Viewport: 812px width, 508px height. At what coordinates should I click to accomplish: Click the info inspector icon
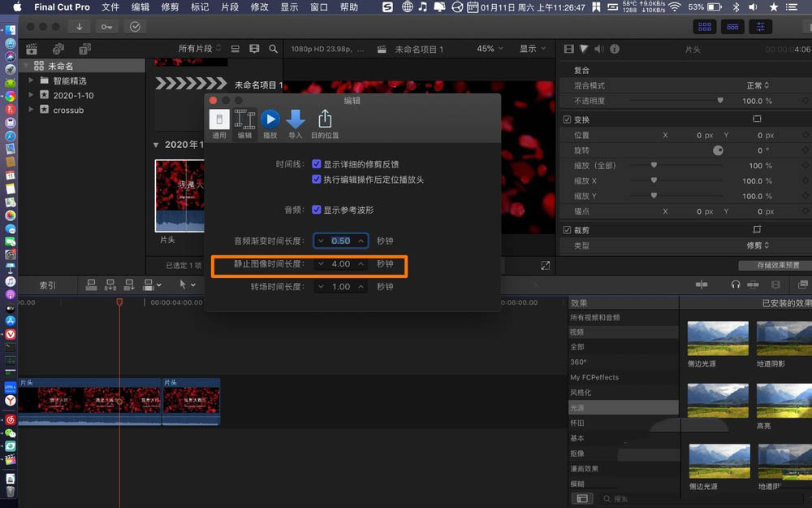tap(615, 48)
